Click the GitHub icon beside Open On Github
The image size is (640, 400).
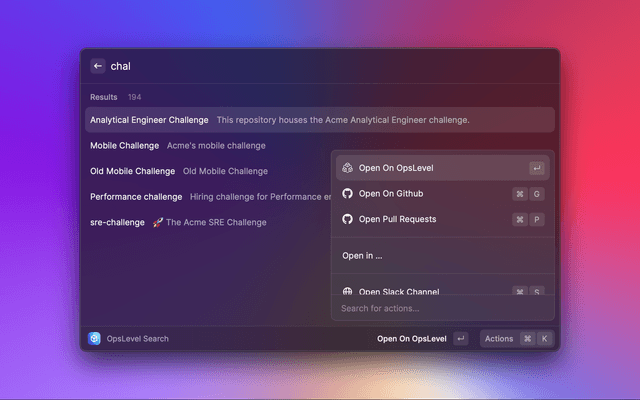(347, 193)
